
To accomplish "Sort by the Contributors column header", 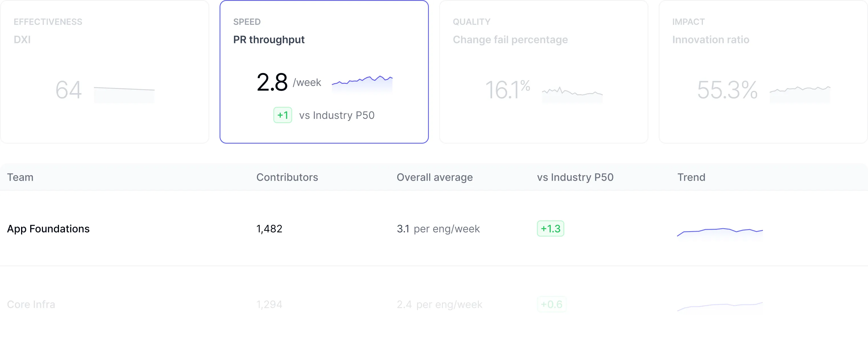I will pyautogui.click(x=287, y=177).
